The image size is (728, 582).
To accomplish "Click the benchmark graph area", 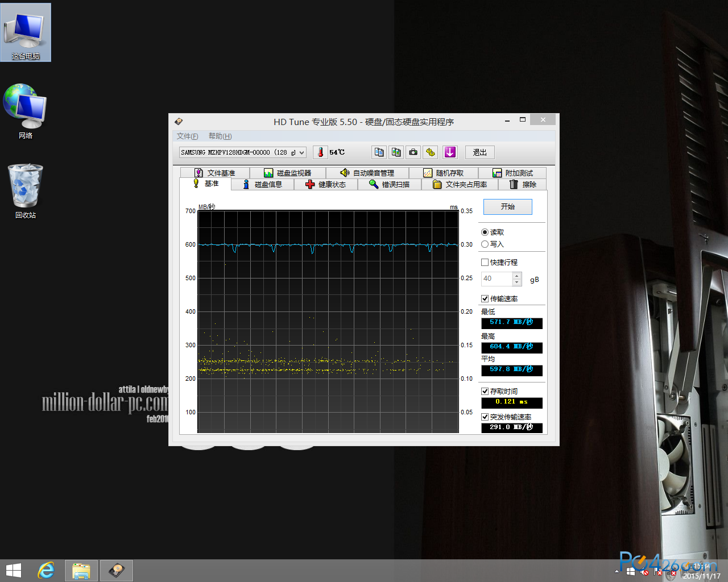I will click(x=328, y=322).
